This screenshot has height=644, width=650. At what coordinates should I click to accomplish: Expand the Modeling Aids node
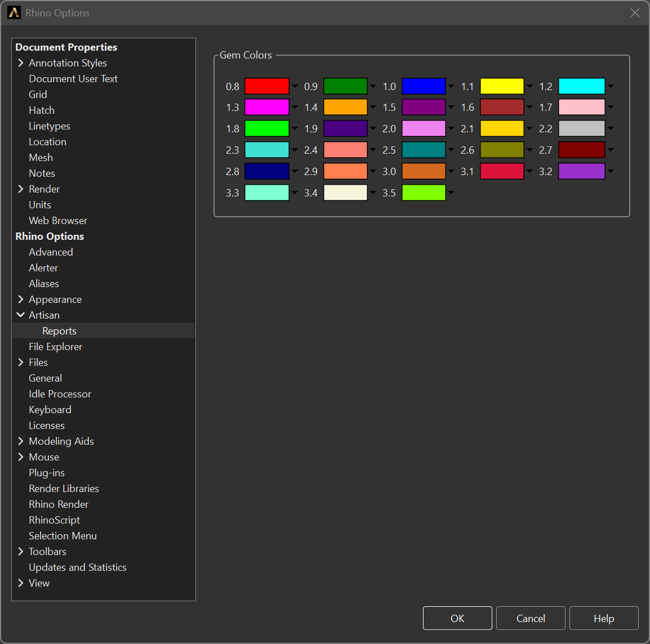(21, 441)
